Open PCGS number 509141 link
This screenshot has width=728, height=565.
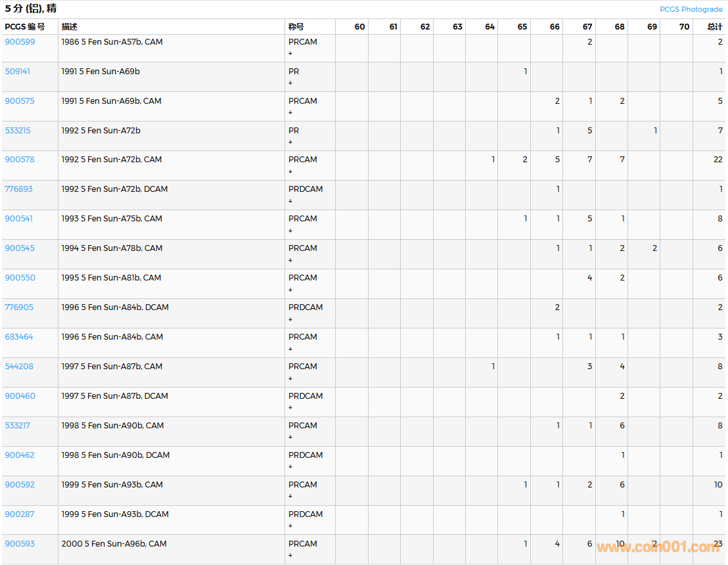[x=18, y=72]
